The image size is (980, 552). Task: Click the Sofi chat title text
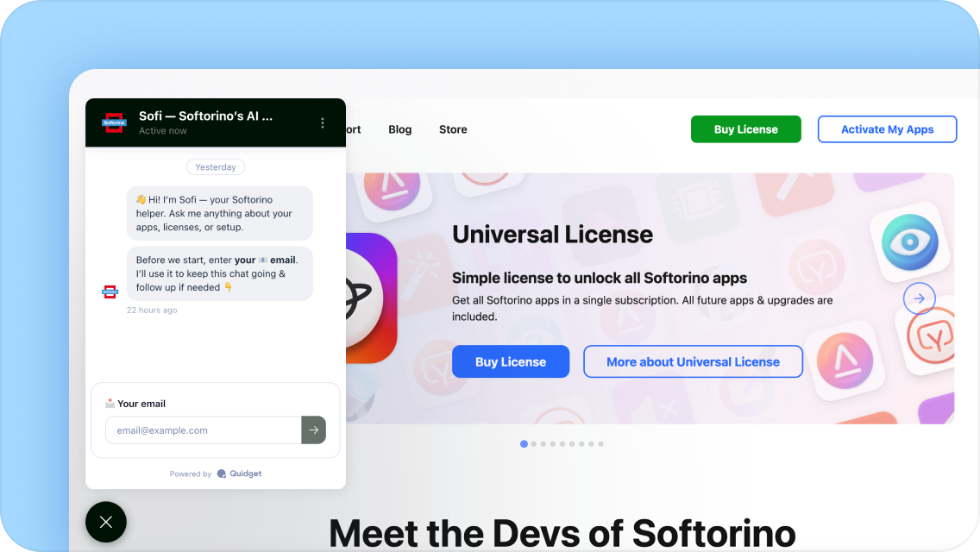pos(205,116)
